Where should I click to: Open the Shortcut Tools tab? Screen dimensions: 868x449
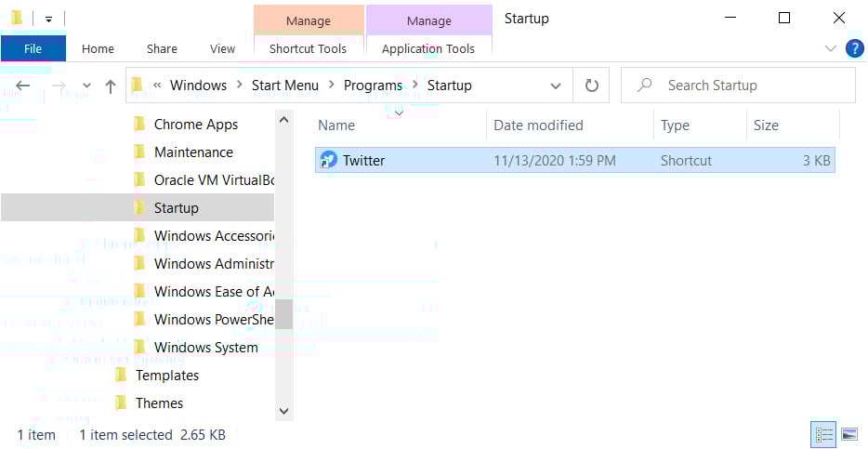309,48
